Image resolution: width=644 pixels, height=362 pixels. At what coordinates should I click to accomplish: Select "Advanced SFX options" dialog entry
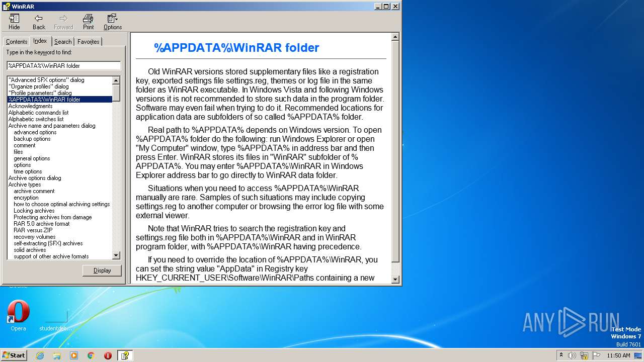pos(46,80)
